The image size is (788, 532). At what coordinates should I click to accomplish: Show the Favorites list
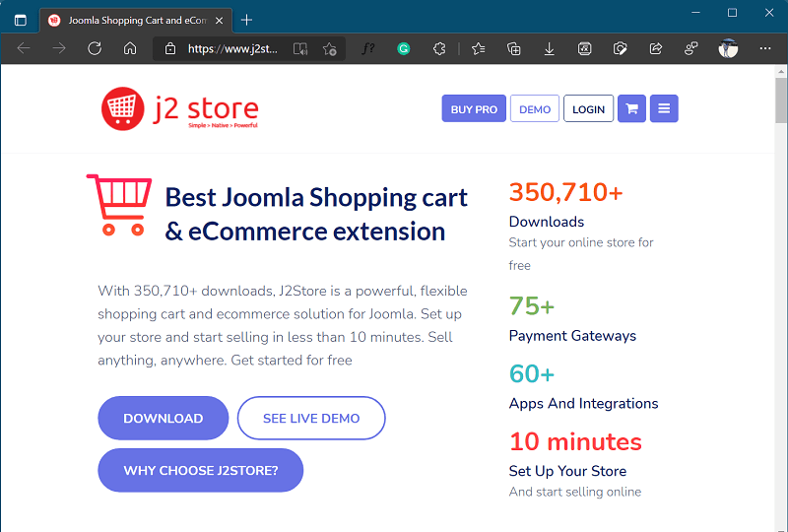pos(479,48)
